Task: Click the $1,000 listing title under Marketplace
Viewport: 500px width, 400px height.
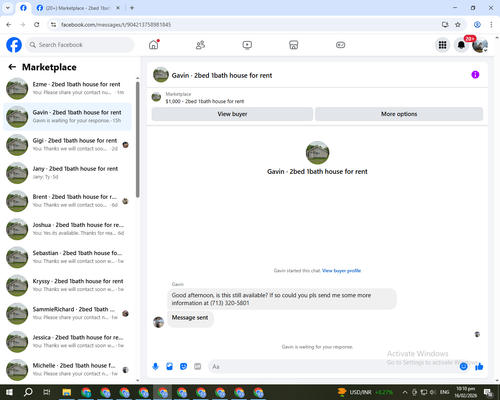Action: click(x=205, y=101)
